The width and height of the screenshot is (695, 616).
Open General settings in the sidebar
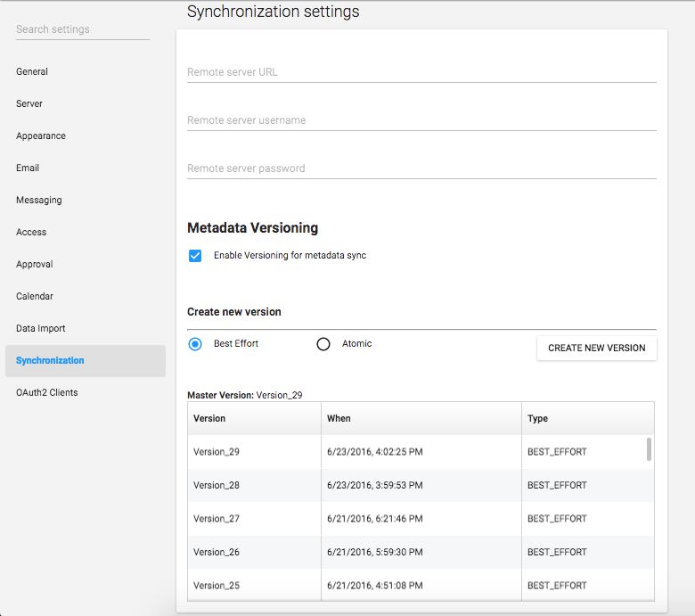[32, 71]
